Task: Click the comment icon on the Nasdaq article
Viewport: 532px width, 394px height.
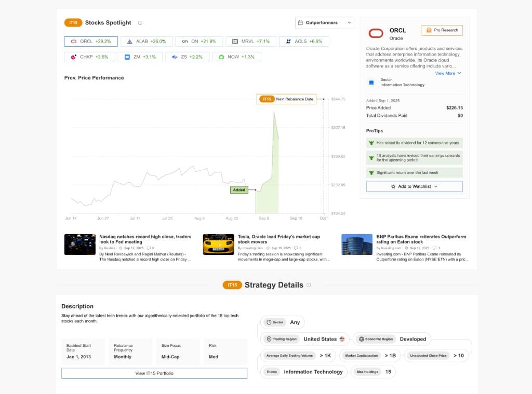Action: pyautogui.click(x=149, y=248)
